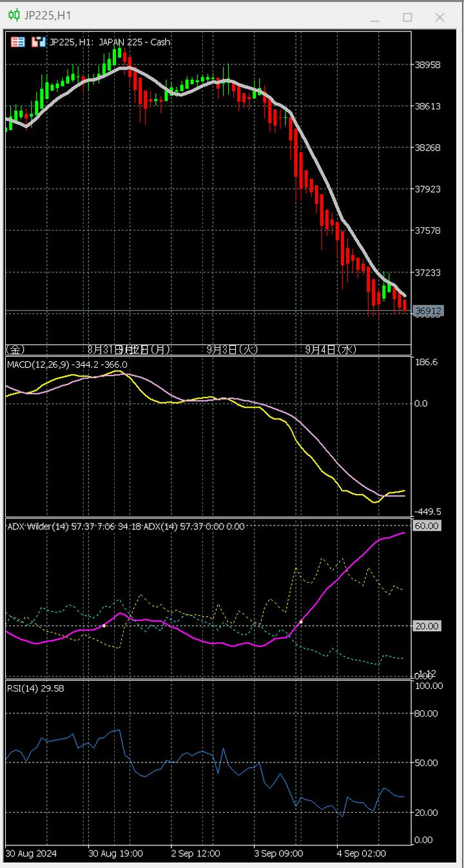Click the current price label 36912
464x868 pixels.
tap(428, 311)
